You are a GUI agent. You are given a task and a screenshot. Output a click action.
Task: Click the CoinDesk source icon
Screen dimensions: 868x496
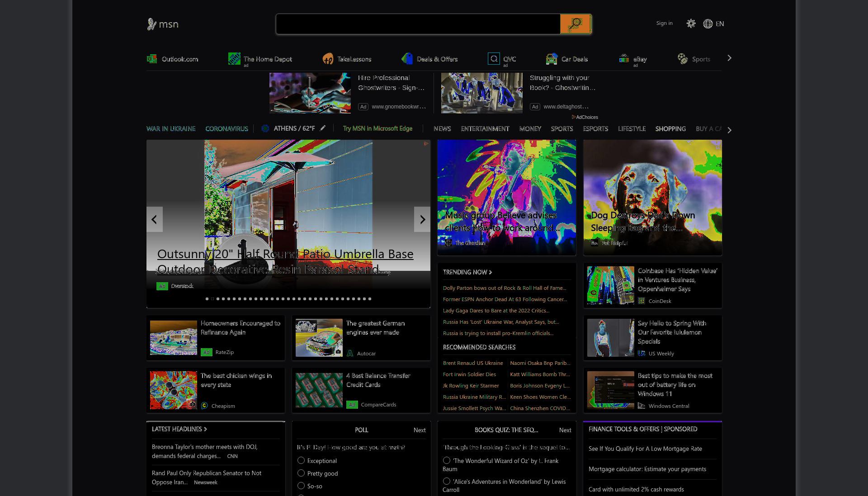coord(642,301)
